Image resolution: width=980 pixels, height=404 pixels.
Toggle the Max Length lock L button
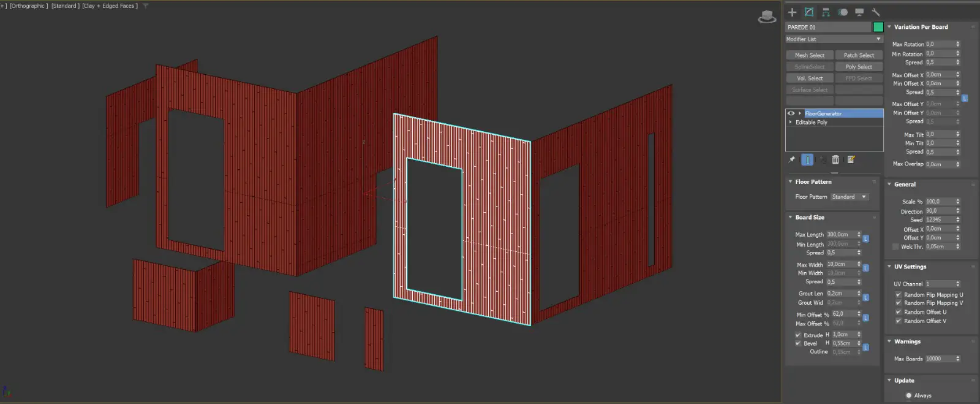tap(866, 238)
